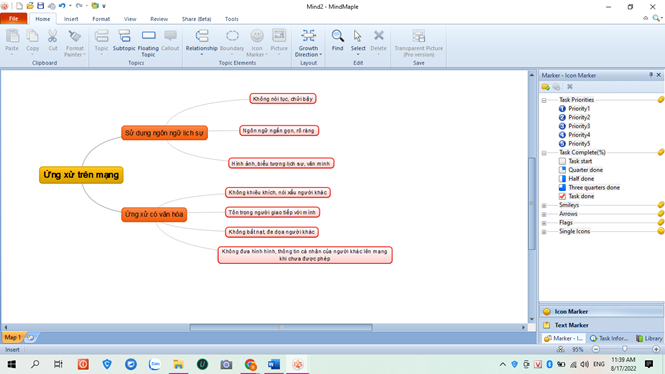Open the Find tool

(x=338, y=36)
